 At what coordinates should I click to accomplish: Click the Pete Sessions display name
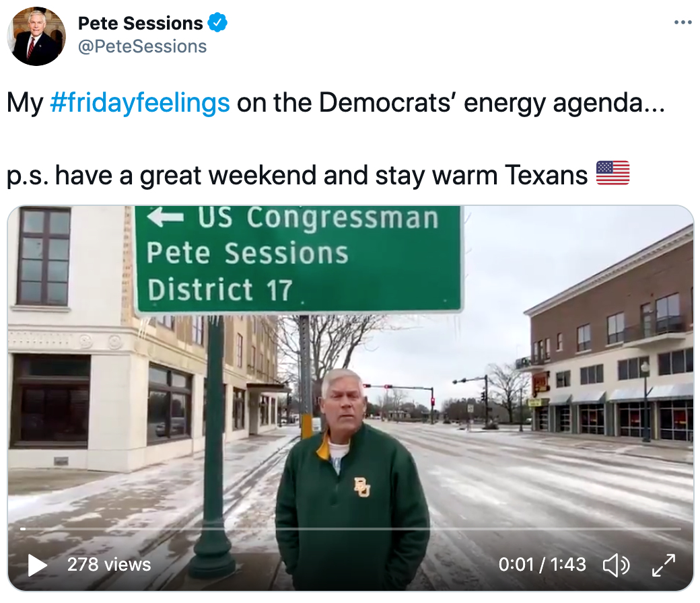point(140,23)
